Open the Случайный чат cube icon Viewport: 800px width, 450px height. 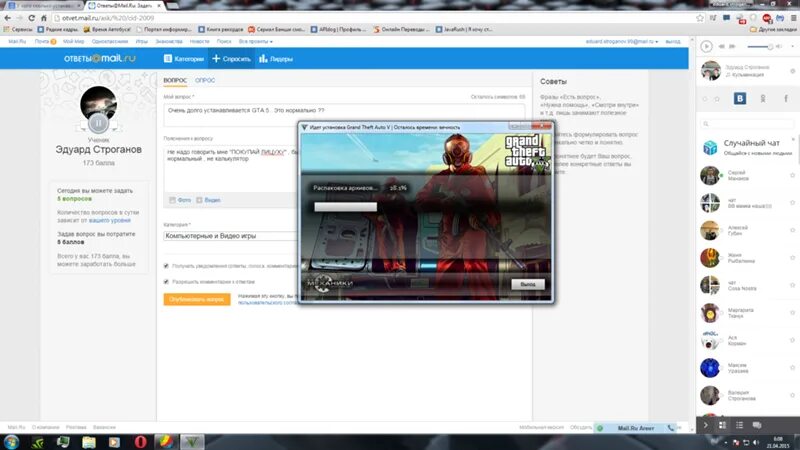pos(710,147)
